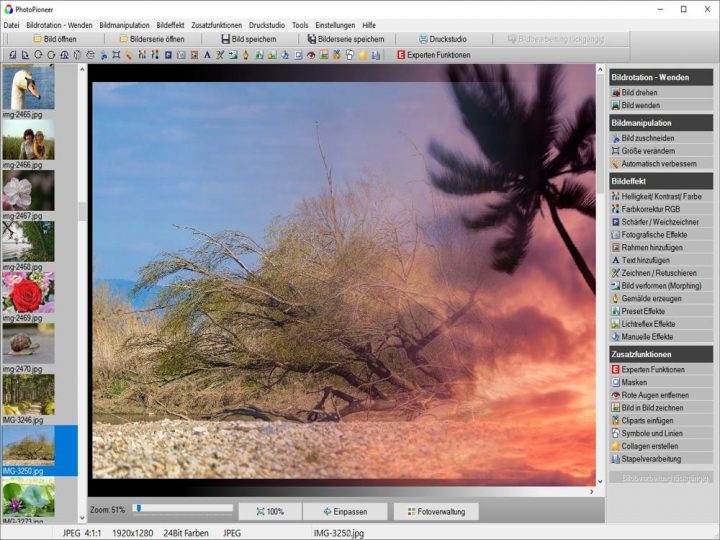Image resolution: width=720 pixels, height=540 pixels.
Task: Click the red eye removal toolbar icon
Action: (311, 55)
